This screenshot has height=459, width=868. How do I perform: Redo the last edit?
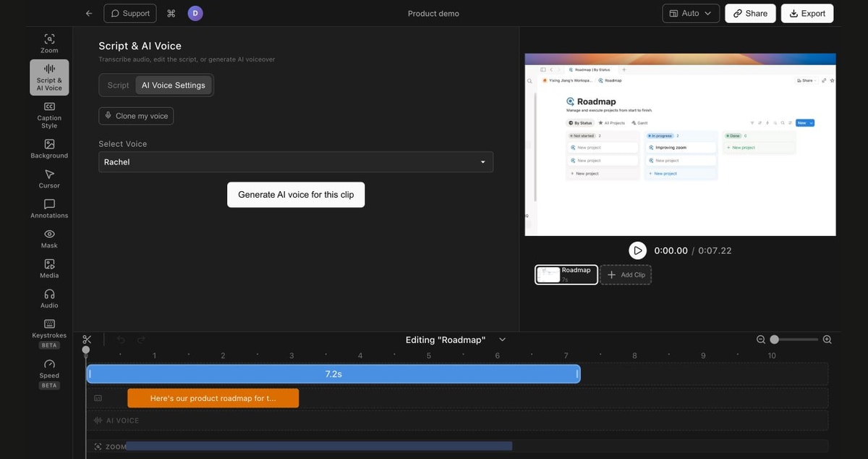pyautogui.click(x=141, y=340)
